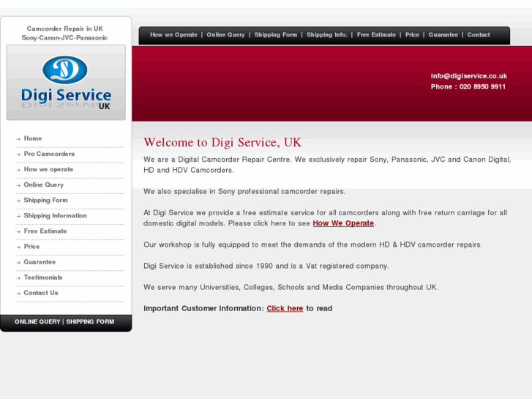Click info@digiservice.co.uk email address

469,76
